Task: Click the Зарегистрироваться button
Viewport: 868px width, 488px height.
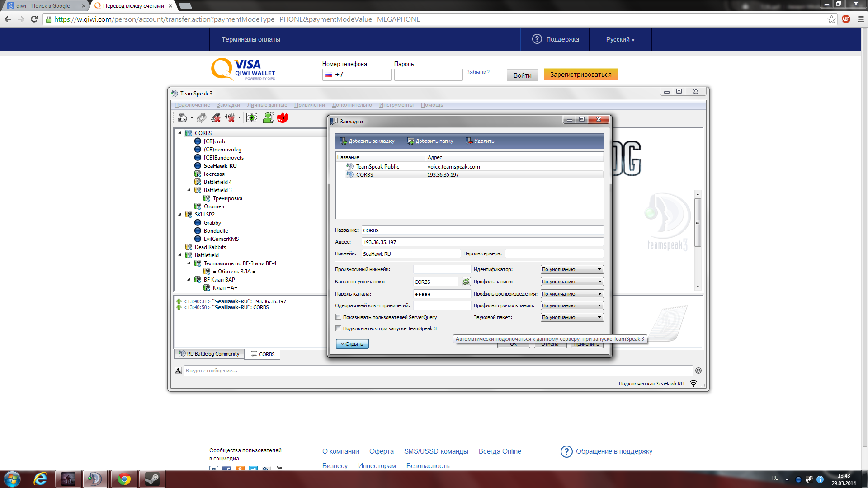Action: point(580,75)
